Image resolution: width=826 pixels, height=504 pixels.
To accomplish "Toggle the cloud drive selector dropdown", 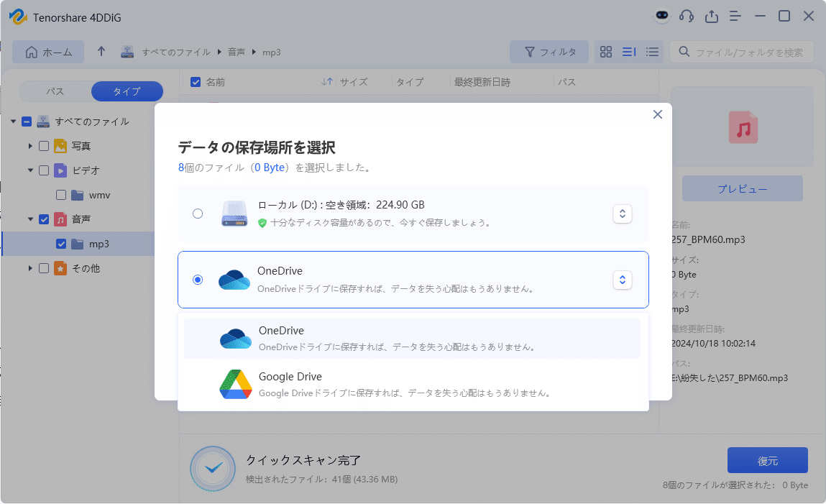I will pyautogui.click(x=622, y=280).
